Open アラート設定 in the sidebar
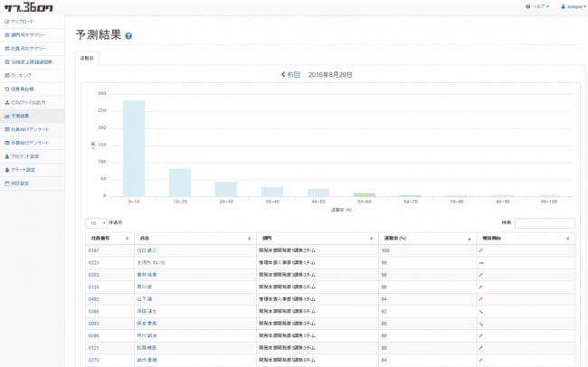The image size is (588, 367). (x=24, y=170)
